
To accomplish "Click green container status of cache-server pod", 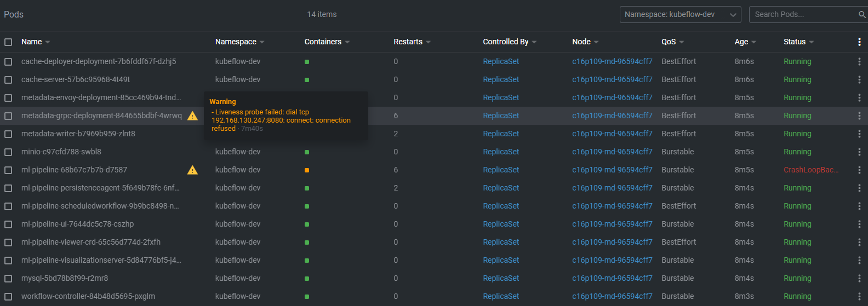I will point(307,80).
